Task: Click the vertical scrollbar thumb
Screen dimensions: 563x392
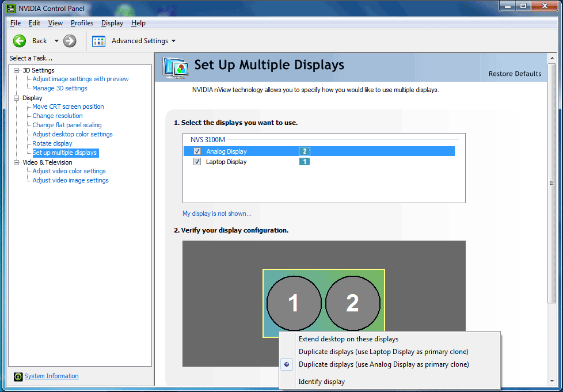Action: pos(551,183)
